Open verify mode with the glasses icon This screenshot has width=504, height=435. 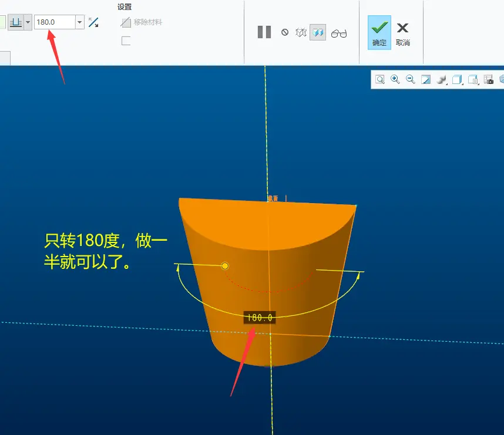339,33
